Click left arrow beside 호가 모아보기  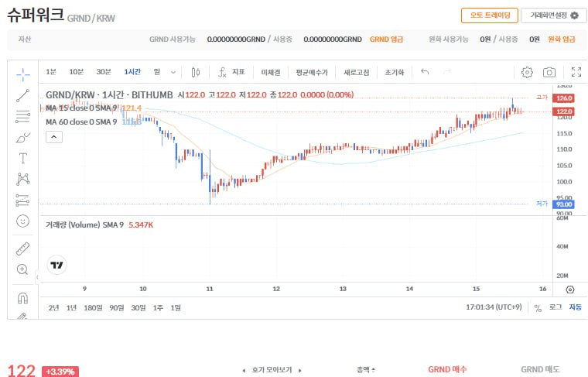pyautogui.click(x=244, y=371)
